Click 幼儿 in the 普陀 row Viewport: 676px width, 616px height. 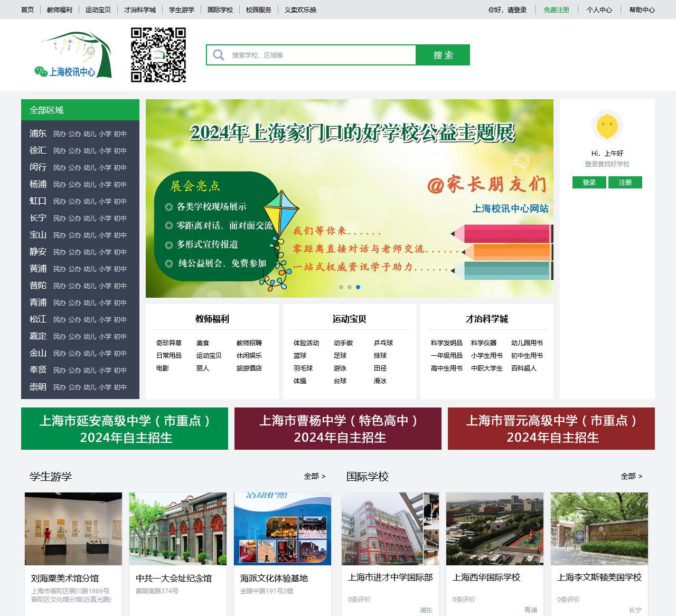(90, 286)
